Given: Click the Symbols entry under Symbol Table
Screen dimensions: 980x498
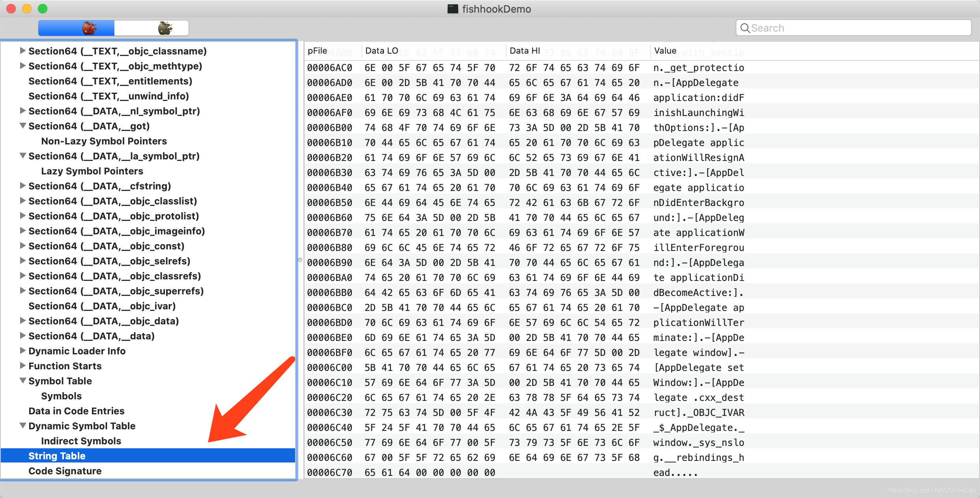Looking at the screenshot, I should coord(61,396).
